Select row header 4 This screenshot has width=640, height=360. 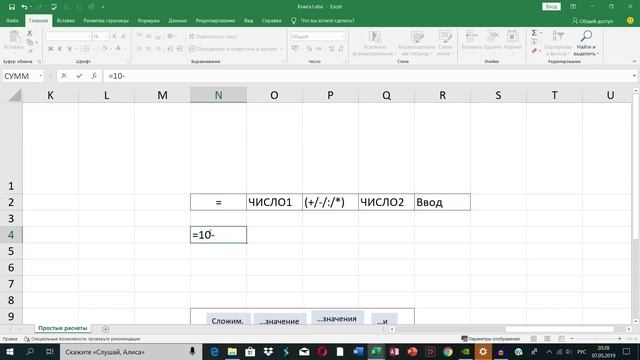click(11, 235)
